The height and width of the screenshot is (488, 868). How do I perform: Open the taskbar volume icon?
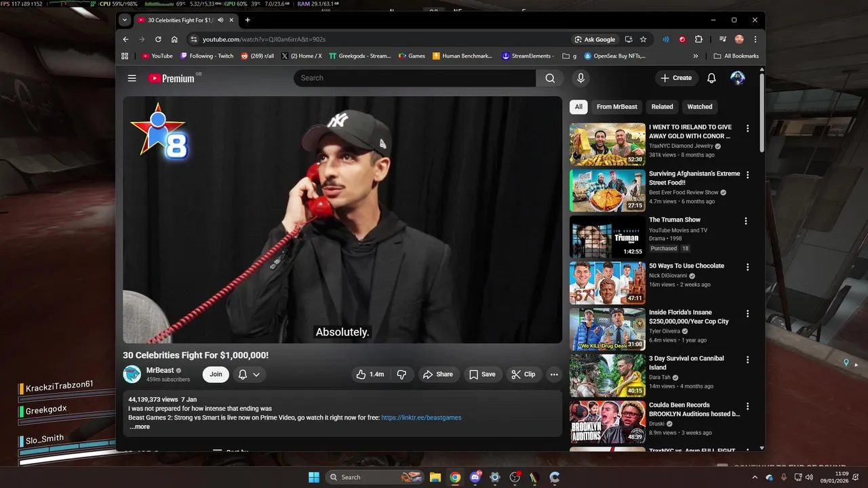pyautogui.click(x=809, y=477)
